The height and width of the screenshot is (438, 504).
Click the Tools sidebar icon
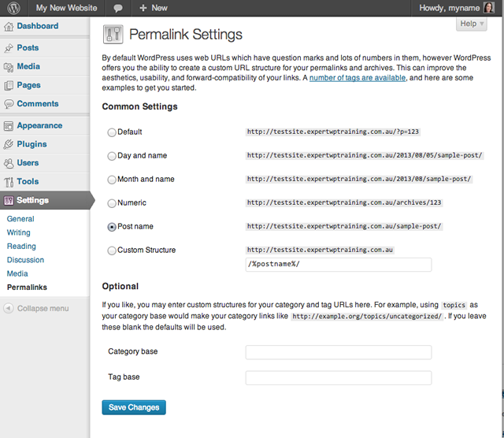[x=9, y=182]
